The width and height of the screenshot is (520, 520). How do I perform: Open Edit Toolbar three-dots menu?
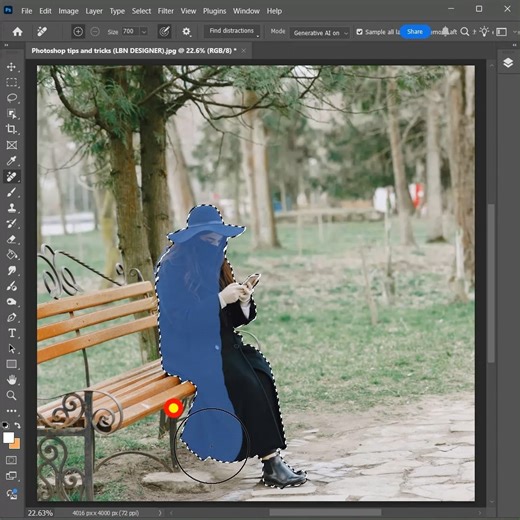coord(11,411)
